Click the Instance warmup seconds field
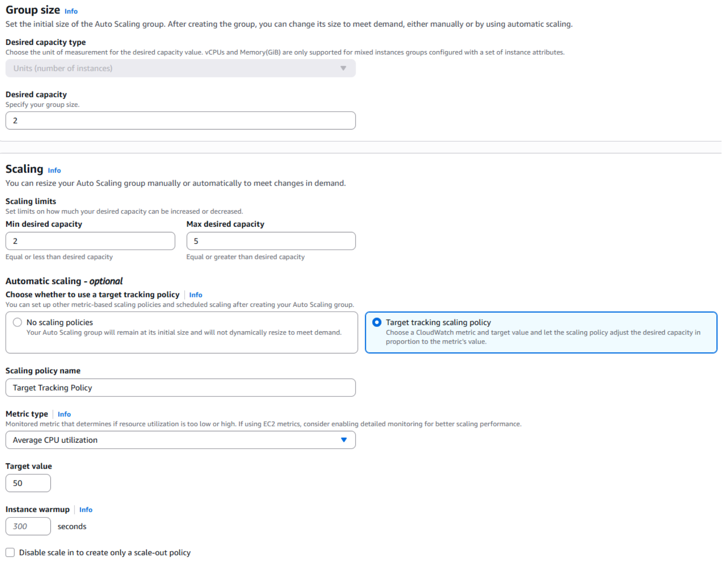The width and height of the screenshot is (728, 563). (28, 526)
